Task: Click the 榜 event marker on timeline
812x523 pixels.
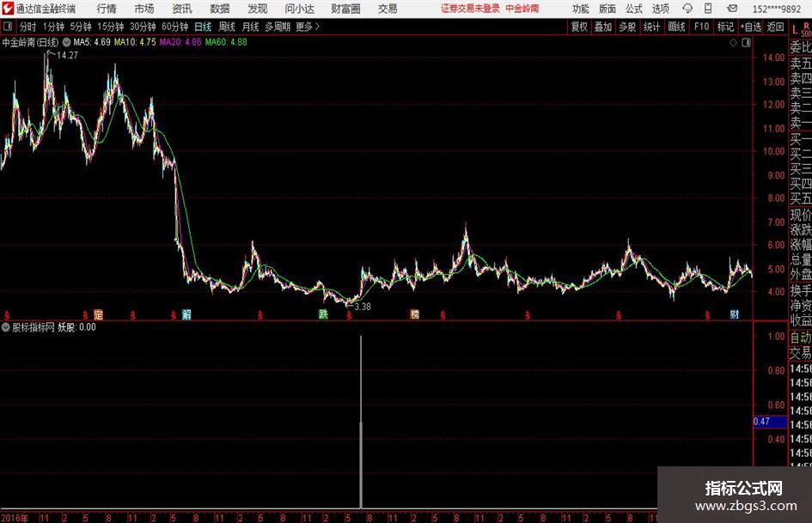Action: 414,313
